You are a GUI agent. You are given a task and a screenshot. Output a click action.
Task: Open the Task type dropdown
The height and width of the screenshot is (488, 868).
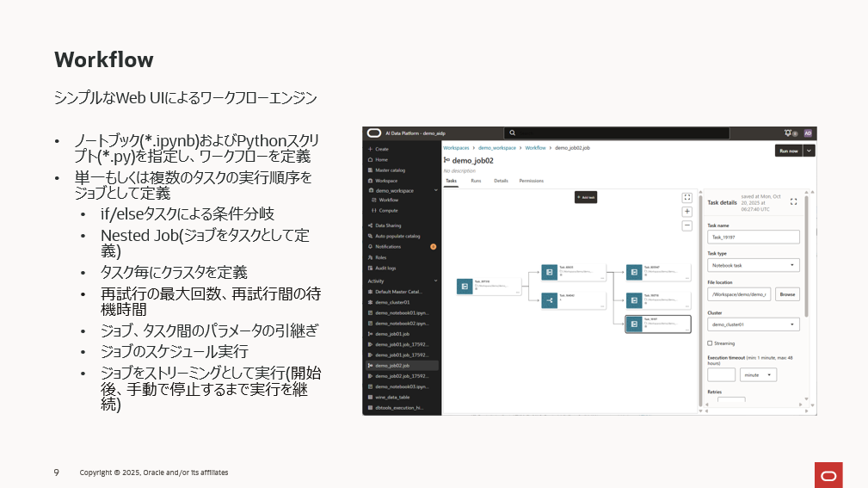pos(754,265)
